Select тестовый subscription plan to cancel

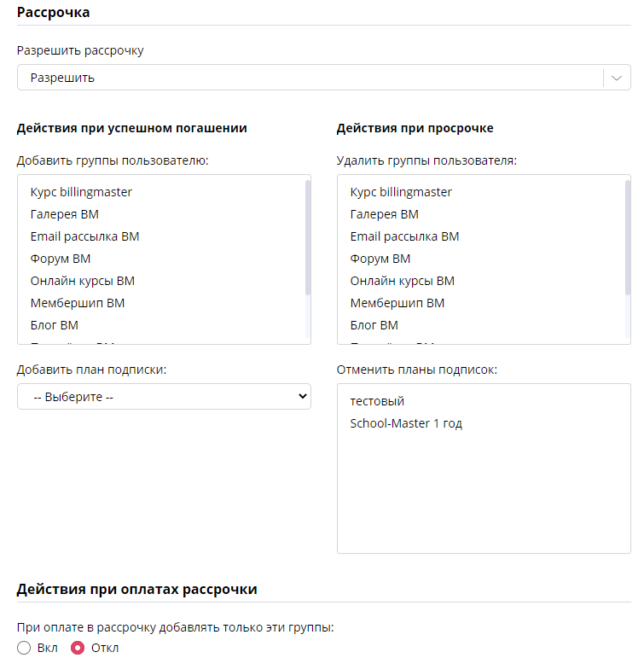click(x=377, y=401)
